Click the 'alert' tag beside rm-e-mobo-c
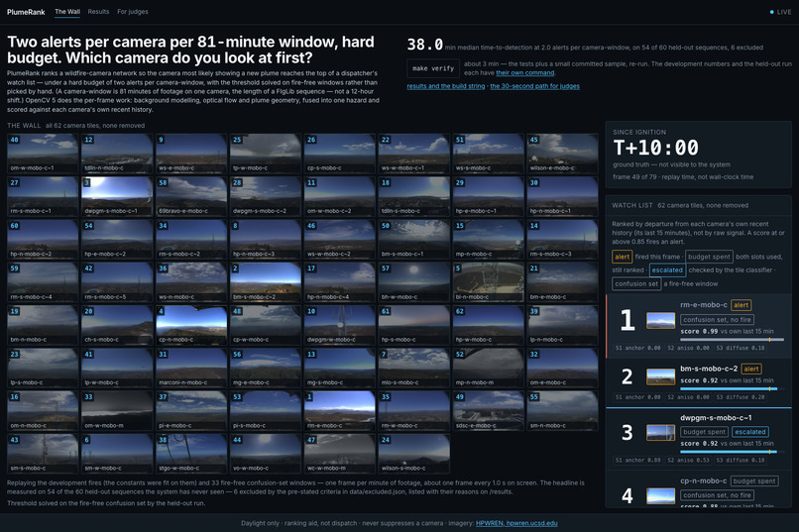This screenshot has width=799, height=532. tap(741, 305)
